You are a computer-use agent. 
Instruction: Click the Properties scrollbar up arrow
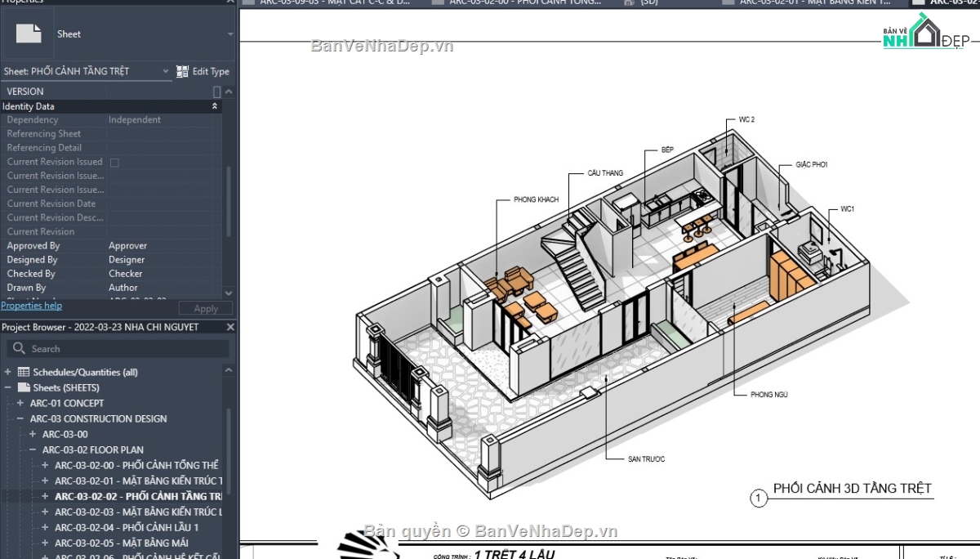[229, 92]
